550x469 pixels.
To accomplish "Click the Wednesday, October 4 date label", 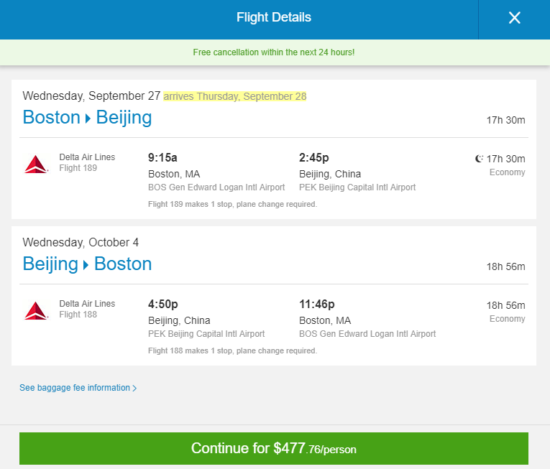I will (x=80, y=242).
